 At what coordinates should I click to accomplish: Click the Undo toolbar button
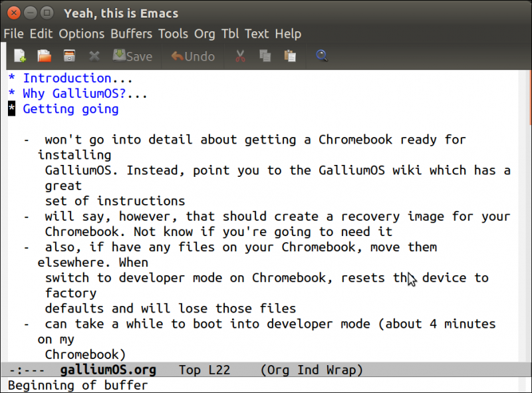193,57
